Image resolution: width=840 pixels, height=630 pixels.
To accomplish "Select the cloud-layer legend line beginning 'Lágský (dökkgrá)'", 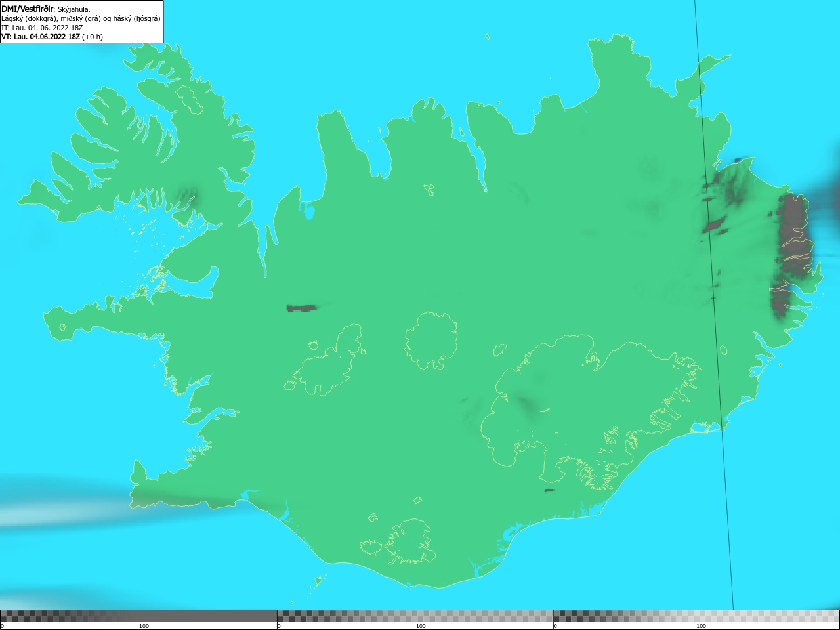I will click(81, 18).
